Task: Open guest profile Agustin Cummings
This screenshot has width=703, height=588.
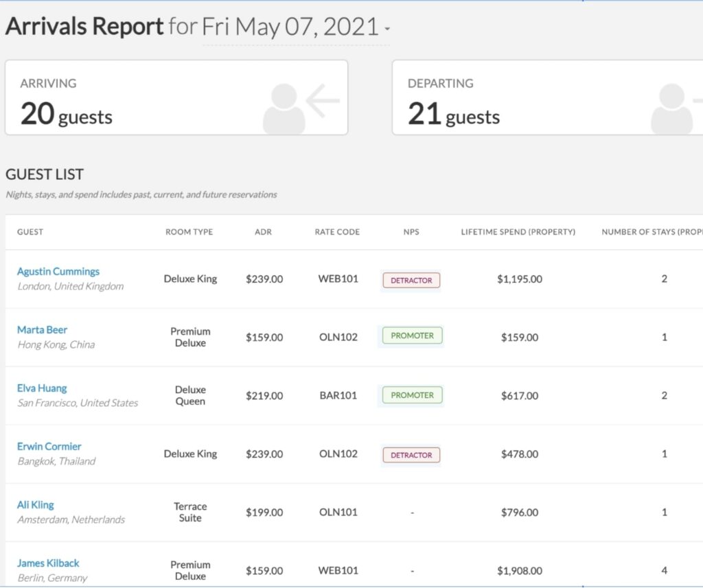Action: 58,272
